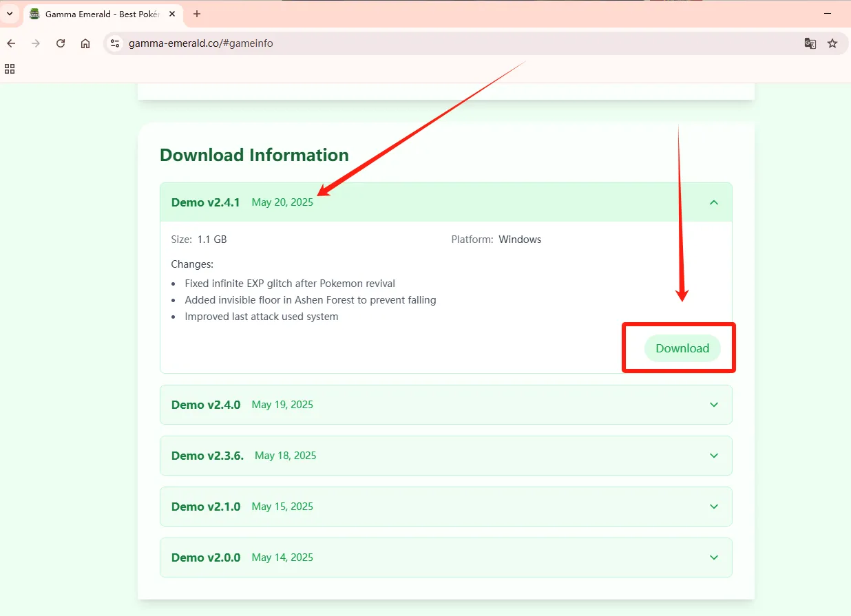The height and width of the screenshot is (616, 851).
Task: Click the Added invisible floor change item
Action: pos(311,300)
